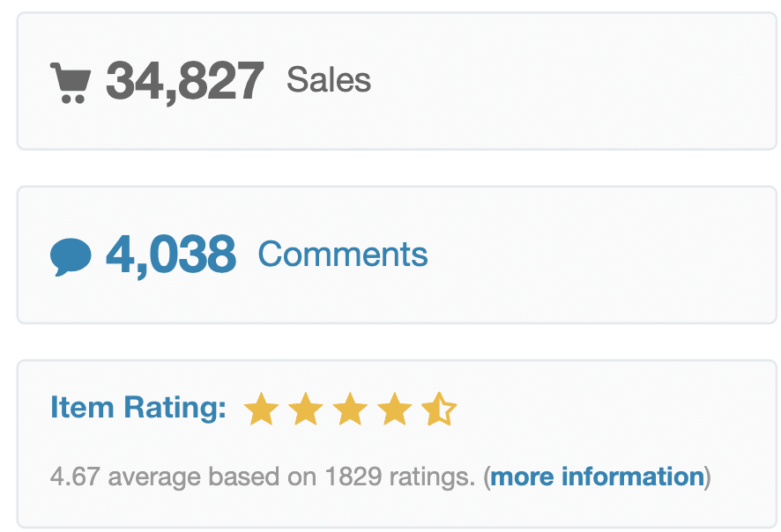Screen dimensions: 781x532
Task: Click the "Sales" text label
Action: pos(329,81)
